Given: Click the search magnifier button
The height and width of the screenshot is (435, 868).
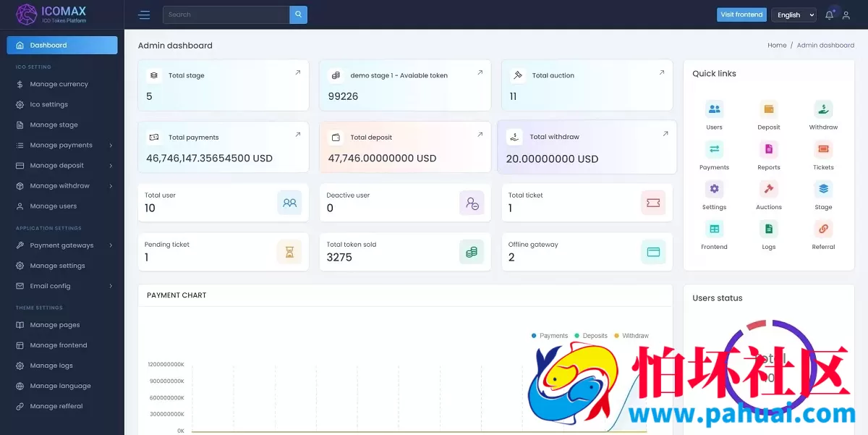Looking at the screenshot, I should click(298, 14).
